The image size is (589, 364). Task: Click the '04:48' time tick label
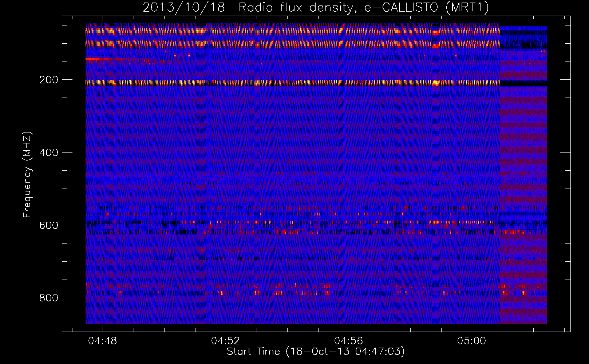103,341
